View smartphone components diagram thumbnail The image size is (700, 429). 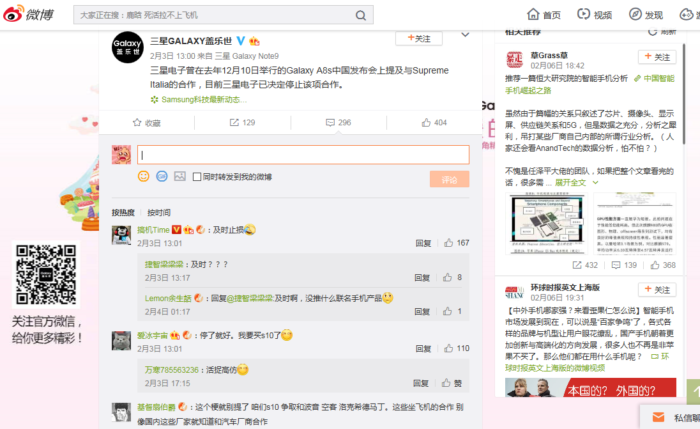point(547,223)
